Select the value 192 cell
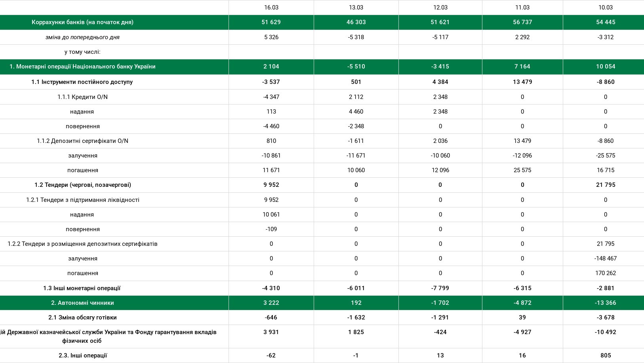This screenshot has height=363, width=644. (x=356, y=303)
